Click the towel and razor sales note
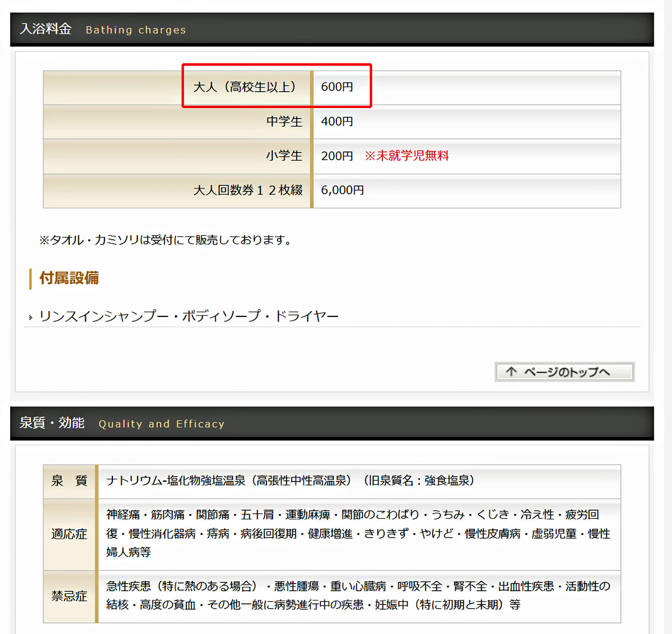672x634 pixels. 166,240
